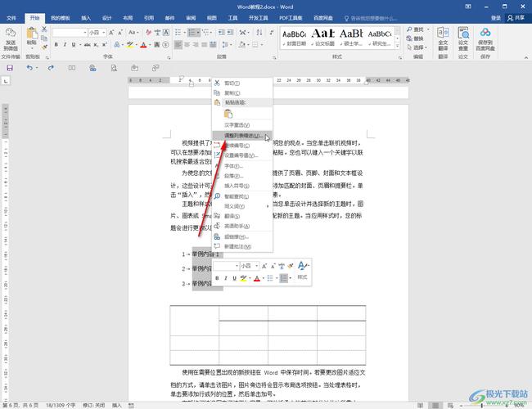Click the Cut scissors icon in the ribbon
Screen dimensions: 532x409
(x=44, y=29)
